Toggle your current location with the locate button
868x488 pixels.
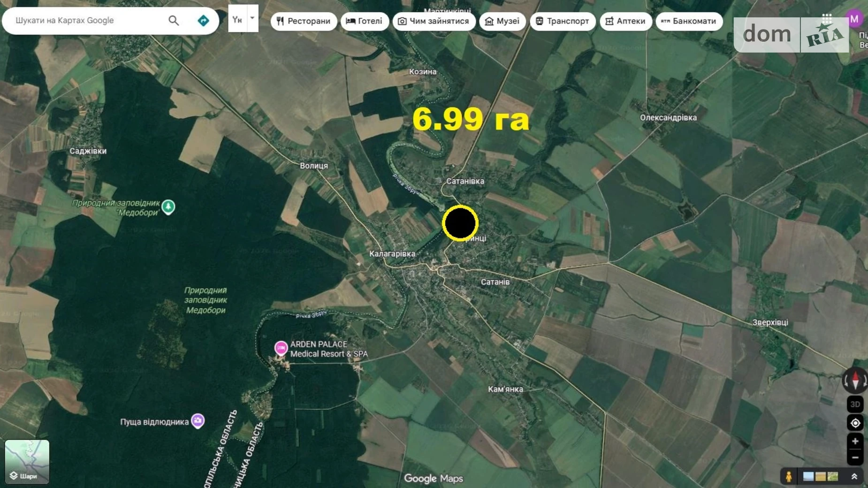(x=855, y=423)
